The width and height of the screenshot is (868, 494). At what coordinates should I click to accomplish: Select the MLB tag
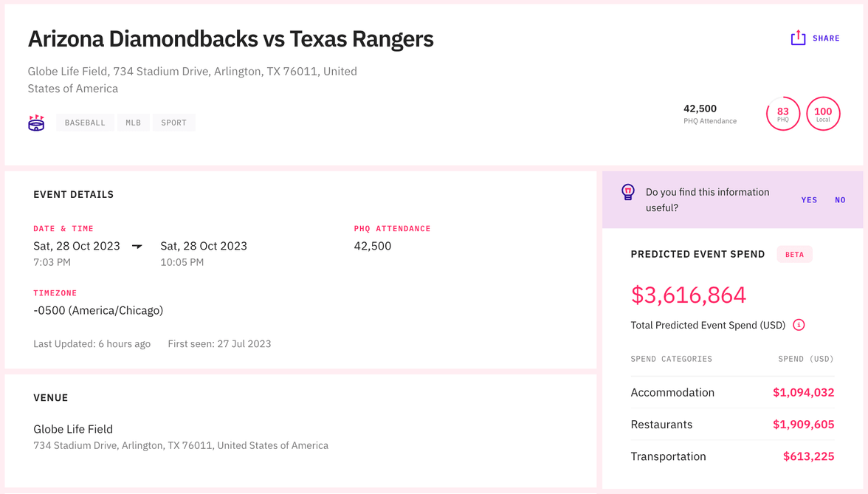tap(133, 123)
